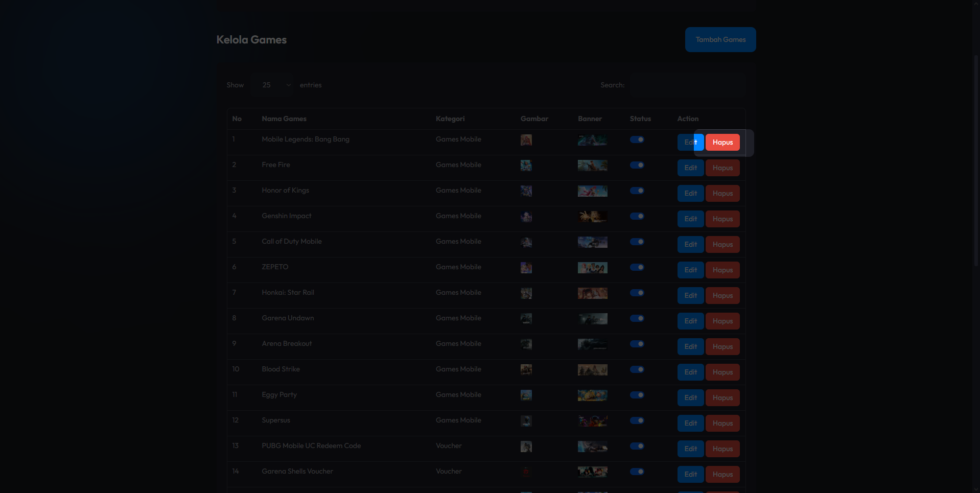Viewport: 980px width, 493px height.
Task: Open Garena Shells Voucher banner thumbnail
Action: pyautogui.click(x=593, y=472)
